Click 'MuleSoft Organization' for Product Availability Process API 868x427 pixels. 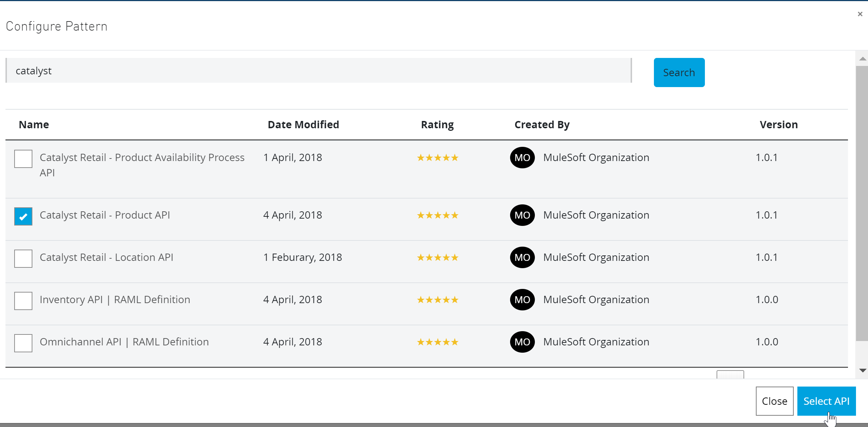tap(596, 157)
